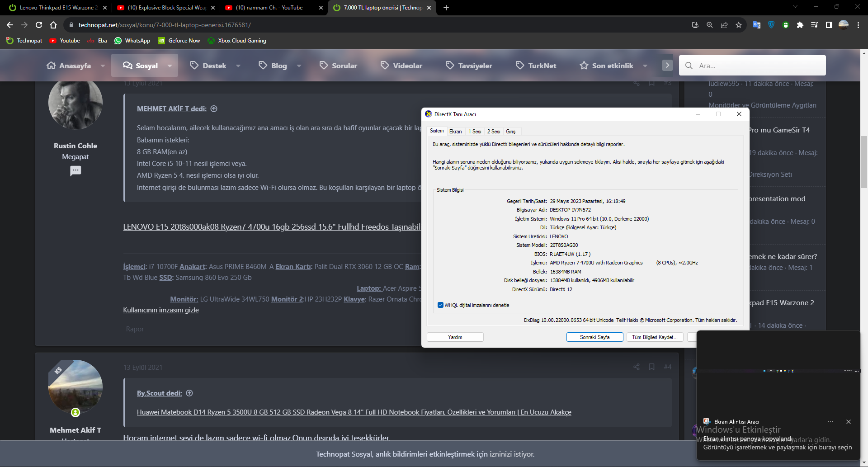Screen dimensions: 868x467
Task: Share this page from the address bar
Action: (724, 25)
